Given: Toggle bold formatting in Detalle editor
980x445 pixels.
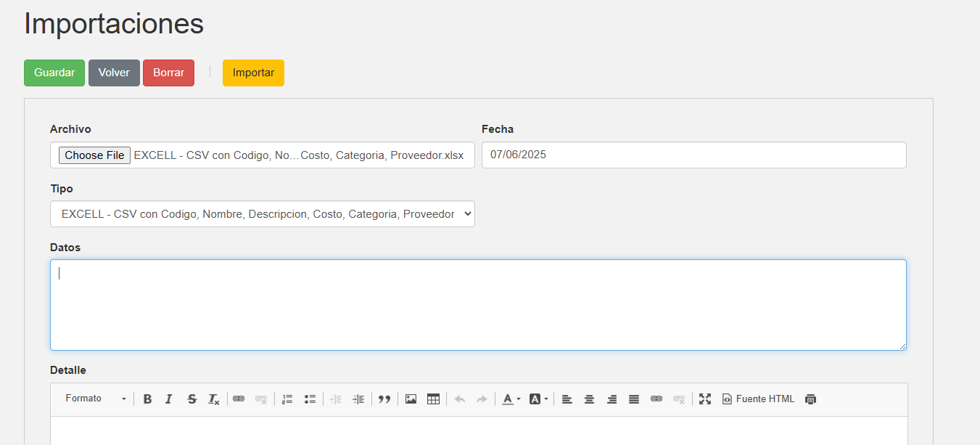Looking at the screenshot, I should pyautogui.click(x=147, y=399).
